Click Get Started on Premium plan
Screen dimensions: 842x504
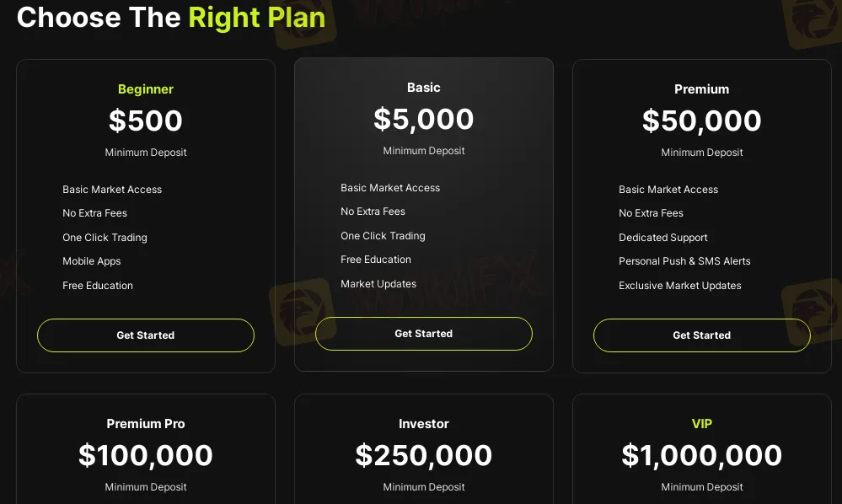click(x=702, y=335)
